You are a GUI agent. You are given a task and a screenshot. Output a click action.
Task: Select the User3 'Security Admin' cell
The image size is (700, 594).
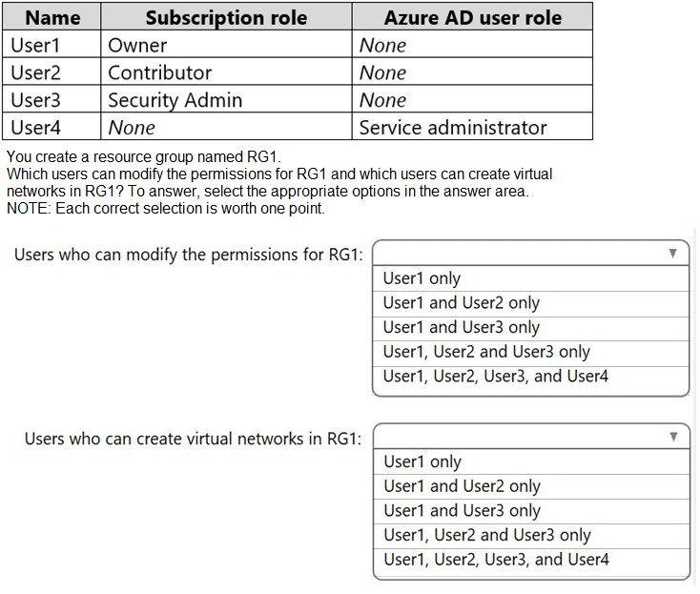point(226,99)
